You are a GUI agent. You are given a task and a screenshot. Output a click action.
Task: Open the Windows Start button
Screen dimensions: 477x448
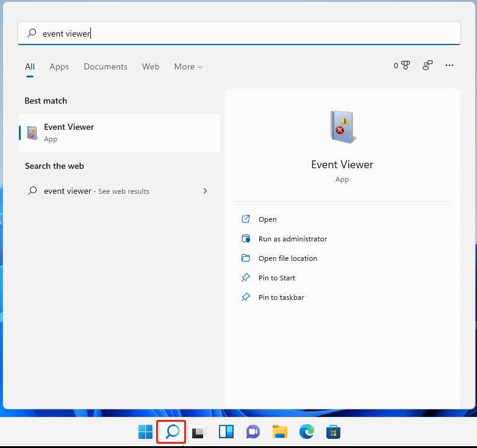pyautogui.click(x=145, y=432)
